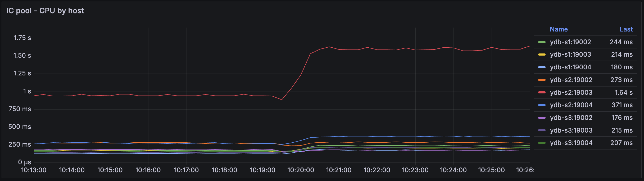Select the ydb-s2:19002 legend label
The height and width of the screenshot is (181, 644).
click(x=571, y=80)
